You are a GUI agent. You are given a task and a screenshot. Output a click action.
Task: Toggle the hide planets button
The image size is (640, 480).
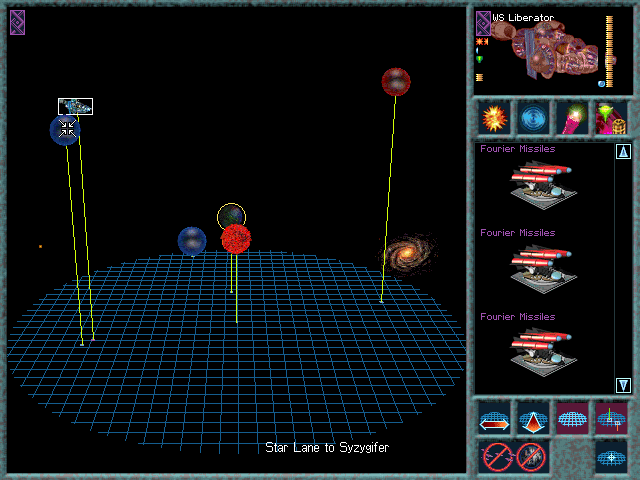[x=531, y=457]
